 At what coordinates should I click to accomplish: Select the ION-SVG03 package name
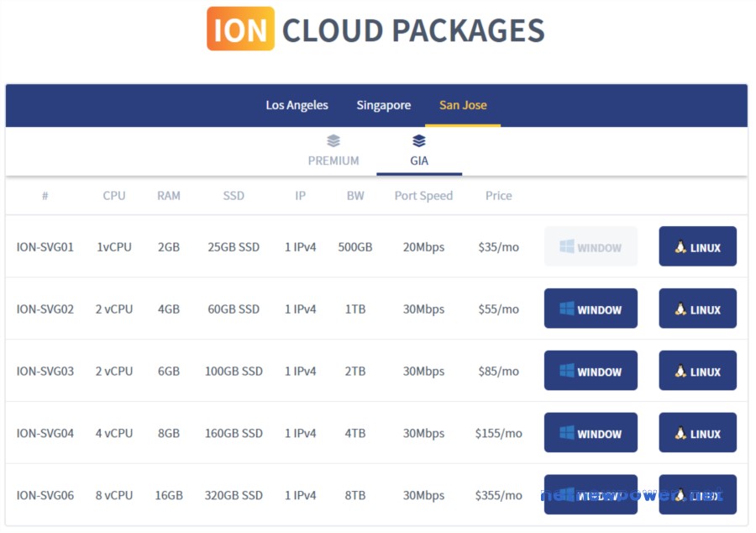[45, 372]
